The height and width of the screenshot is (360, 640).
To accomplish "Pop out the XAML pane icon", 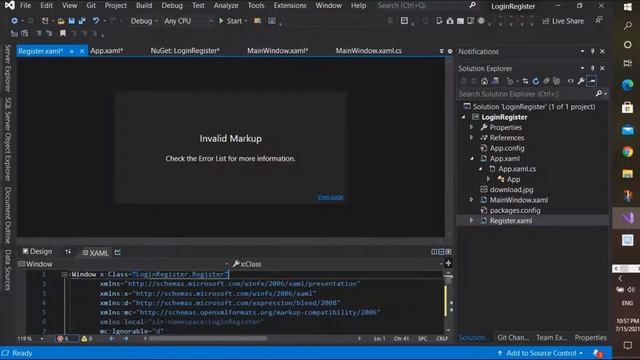I will [118, 253].
